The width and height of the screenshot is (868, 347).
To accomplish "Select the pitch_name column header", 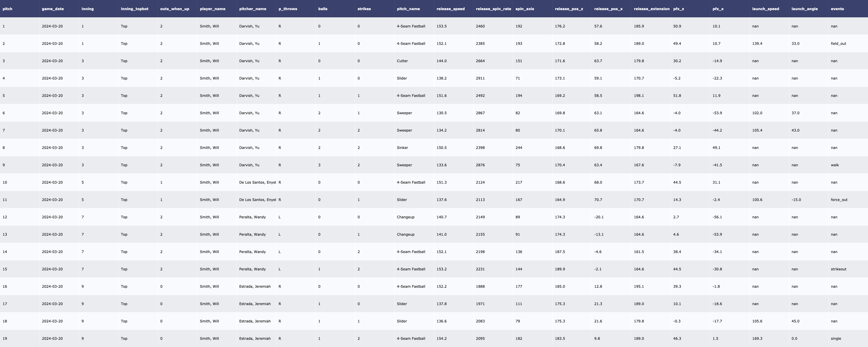I will point(408,9).
